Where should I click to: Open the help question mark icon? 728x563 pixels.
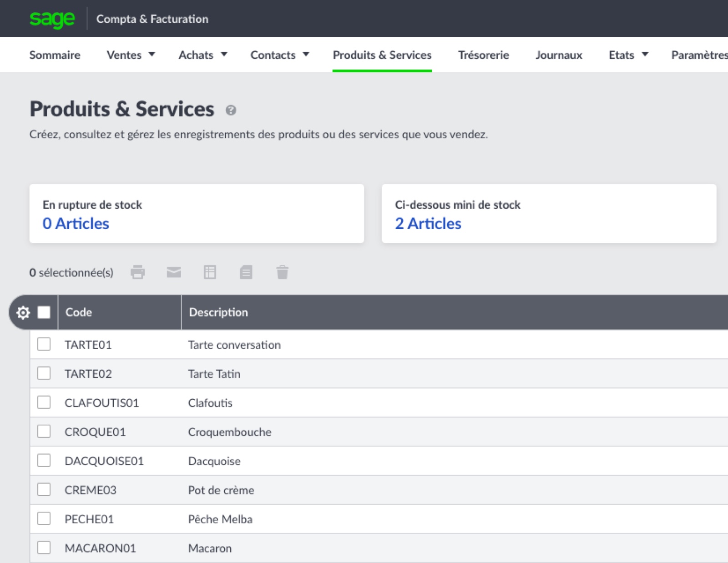[231, 111]
